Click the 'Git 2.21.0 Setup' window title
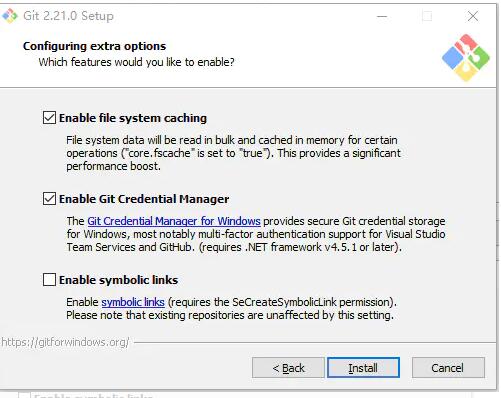Screen dimensions: 501x398 (68, 16)
